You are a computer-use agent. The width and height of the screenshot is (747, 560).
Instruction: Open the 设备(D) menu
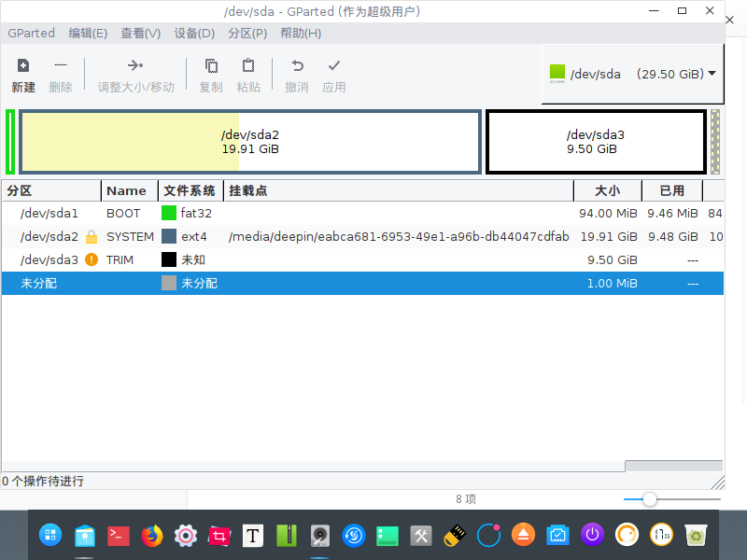click(194, 34)
